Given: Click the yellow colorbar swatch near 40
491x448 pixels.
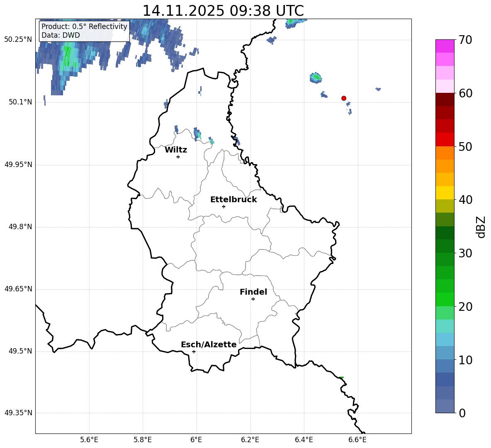Looking at the screenshot, I should [x=445, y=193].
